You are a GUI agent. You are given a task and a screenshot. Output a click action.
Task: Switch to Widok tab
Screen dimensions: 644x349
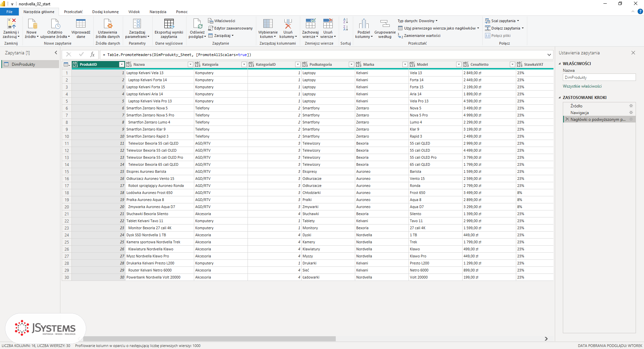pyautogui.click(x=134, y=12)
